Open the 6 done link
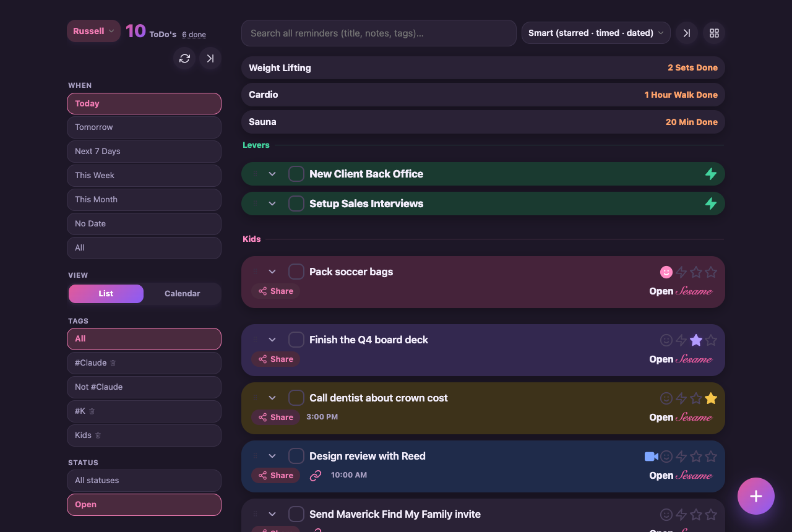 pos(194,35)
